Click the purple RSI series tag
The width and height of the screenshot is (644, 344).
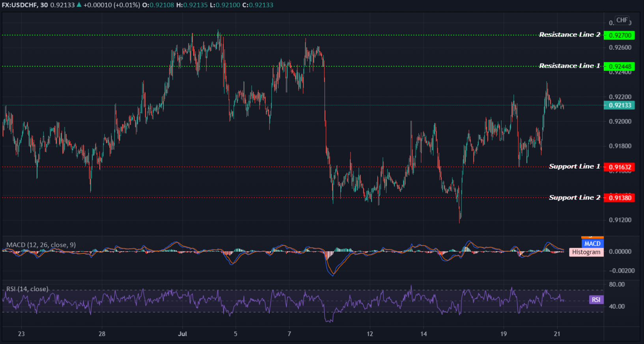[x=596, y=300]
